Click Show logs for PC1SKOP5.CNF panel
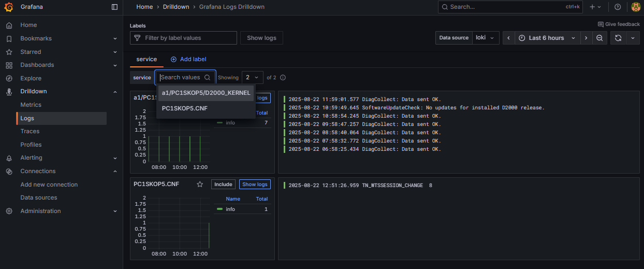Viewport: 644px width, 269px height. (255, 185)
